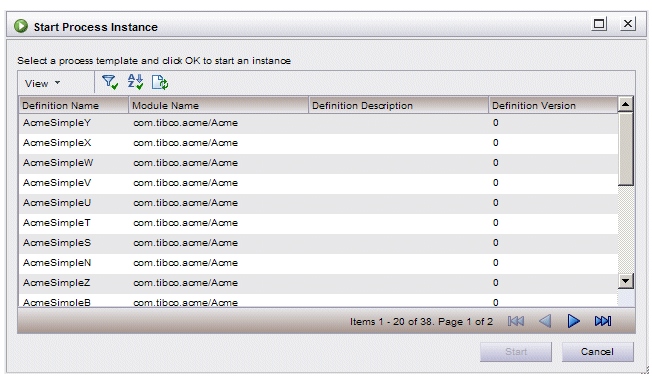Screen dimensions: 652x383
Task: Select the AcmeSimpleY row
Action: pos(318,123)
